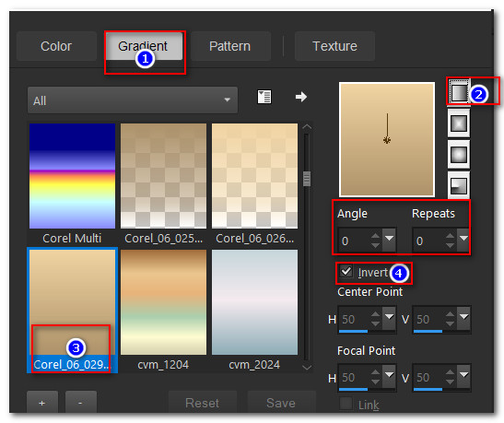The width and height of the screenshot is (504, 423).
Task: Increase the Repeats value with up arrow
Action: pos(450,236)
